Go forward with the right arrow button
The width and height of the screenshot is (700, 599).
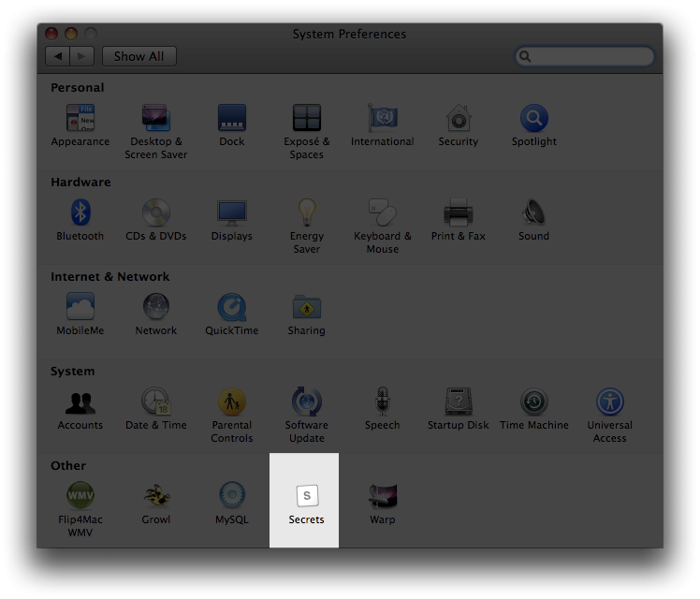click(x=81, y=56)
